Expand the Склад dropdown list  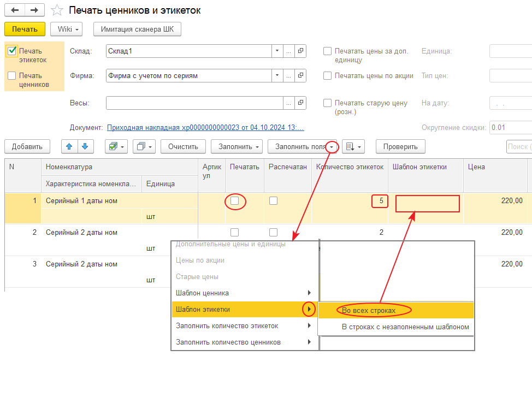[277, 51]
